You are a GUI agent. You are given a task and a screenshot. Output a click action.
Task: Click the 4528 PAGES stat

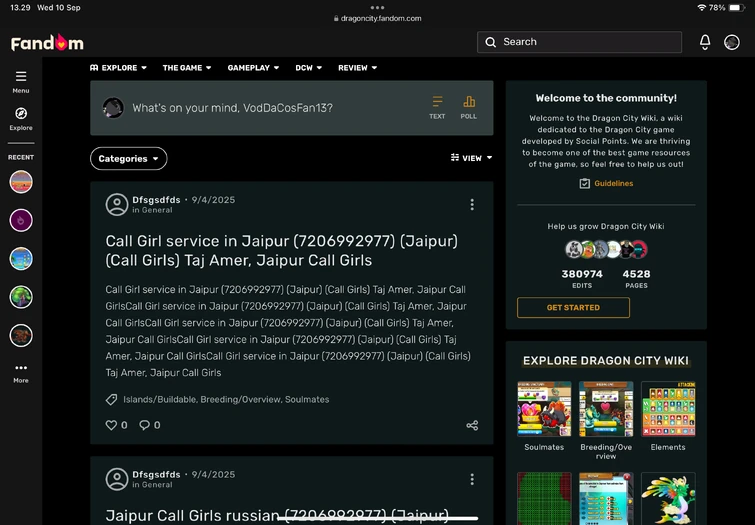(x=637, y=279)
